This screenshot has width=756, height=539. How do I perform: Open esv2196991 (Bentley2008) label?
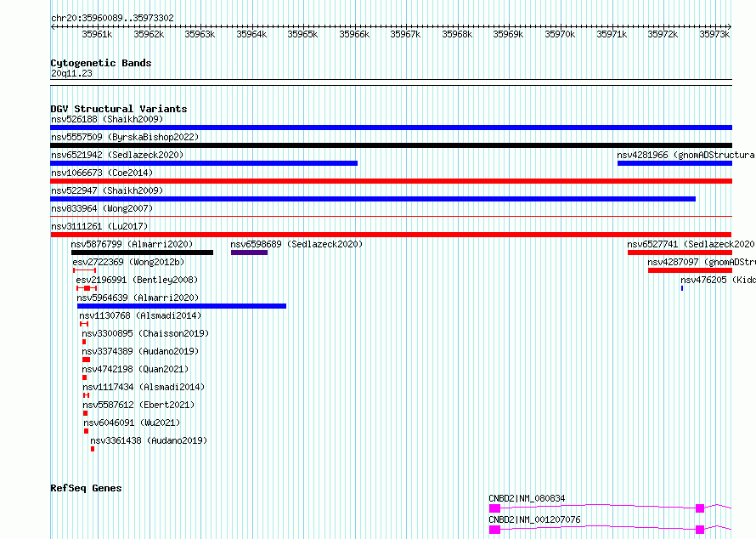(137, 280)
